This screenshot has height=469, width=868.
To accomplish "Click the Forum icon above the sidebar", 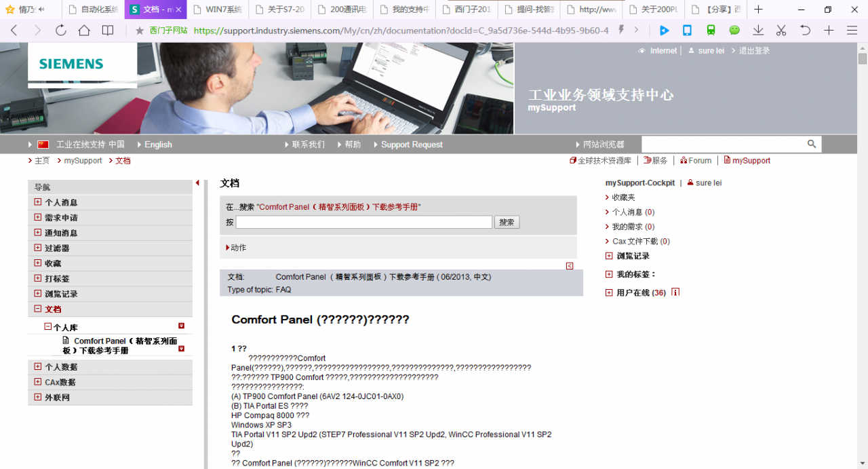I will click(684, 160).
